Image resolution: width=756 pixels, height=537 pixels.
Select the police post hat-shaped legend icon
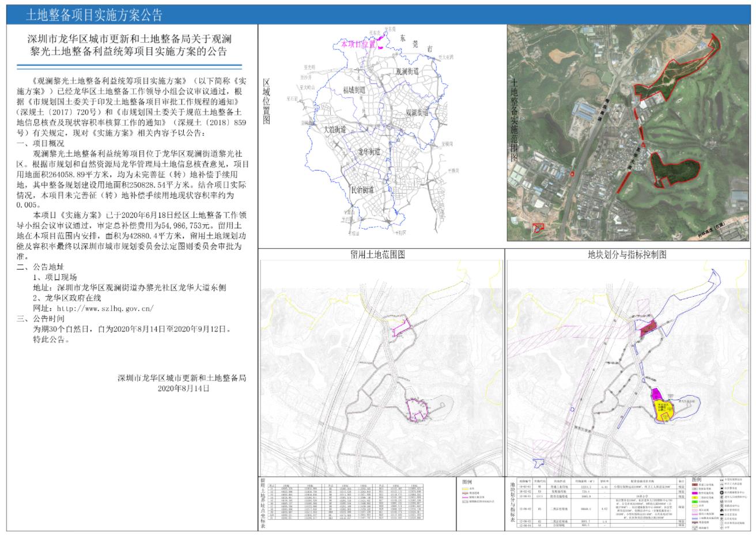(x=721, y=488)
